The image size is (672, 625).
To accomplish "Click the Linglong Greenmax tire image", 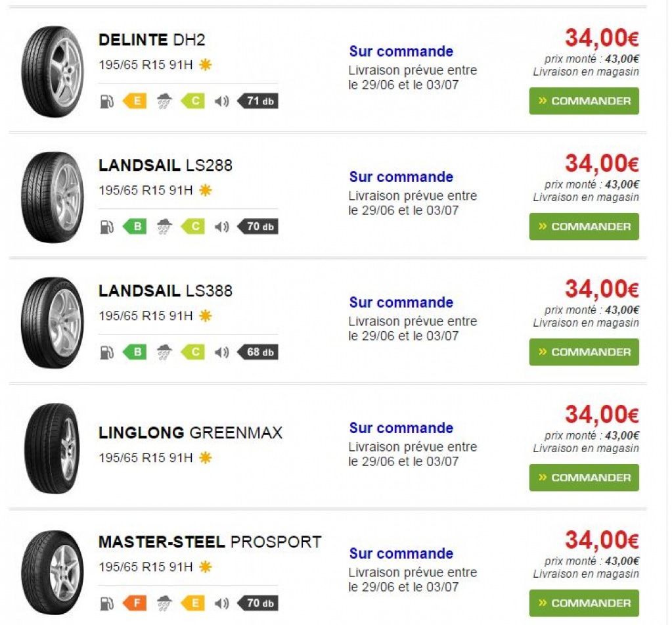I will pos(52,448).
